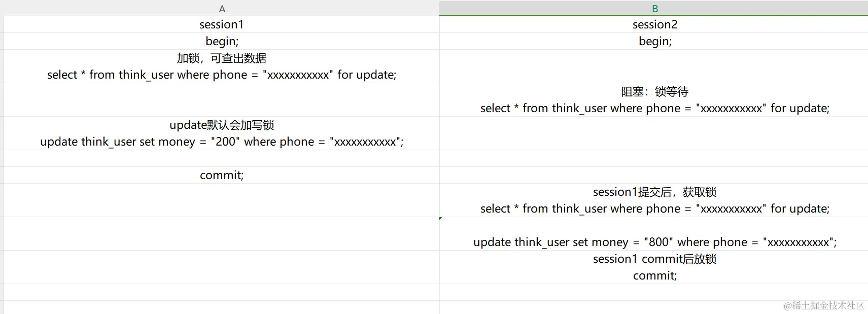Select empty column B cell beside "加锁，可查出数据"
This screenshot has height=314, width=868.
[x=654, y=66]
